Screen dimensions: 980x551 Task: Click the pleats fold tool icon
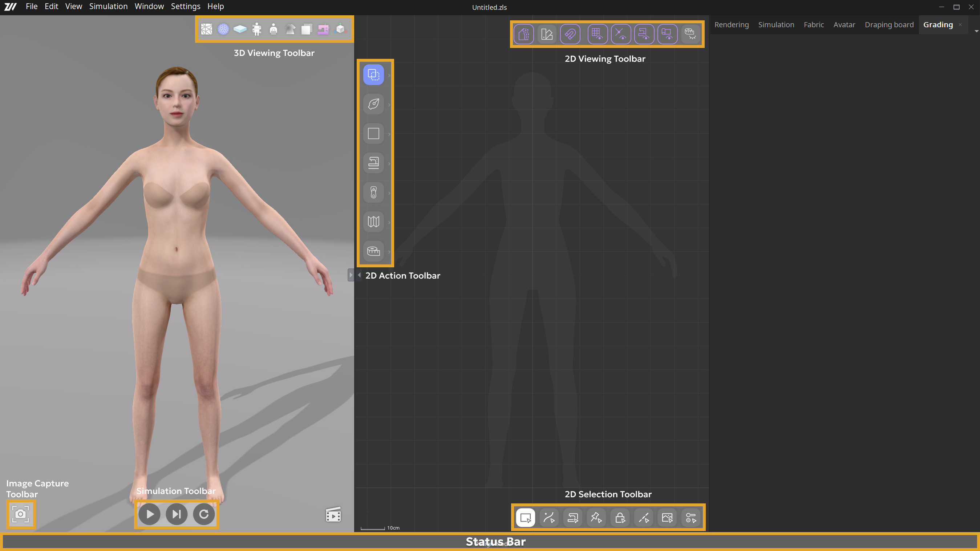[x=373, y=222]
